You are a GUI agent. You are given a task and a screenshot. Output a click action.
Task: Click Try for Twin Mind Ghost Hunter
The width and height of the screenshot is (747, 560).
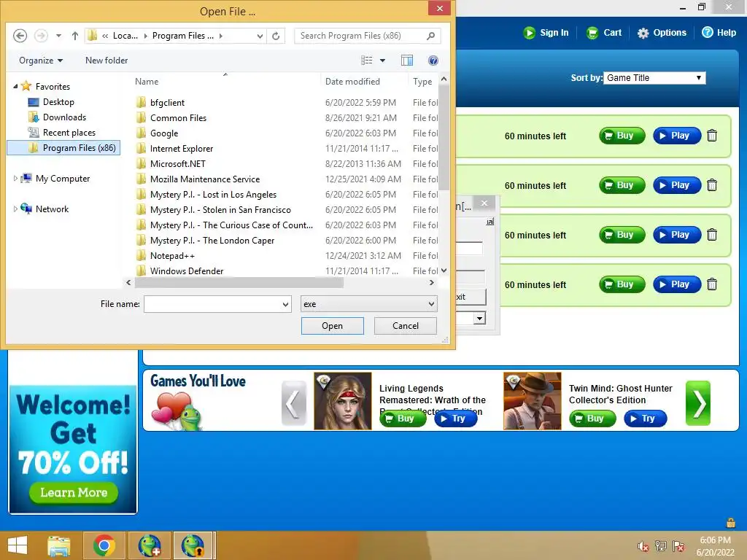pyautogui.click(x=645, y=419)
